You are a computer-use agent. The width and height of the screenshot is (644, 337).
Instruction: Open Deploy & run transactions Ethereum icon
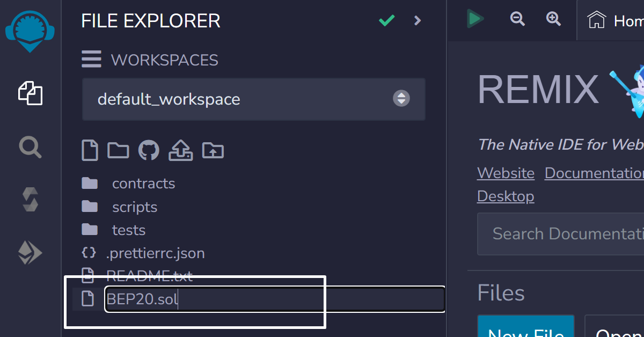30,252
